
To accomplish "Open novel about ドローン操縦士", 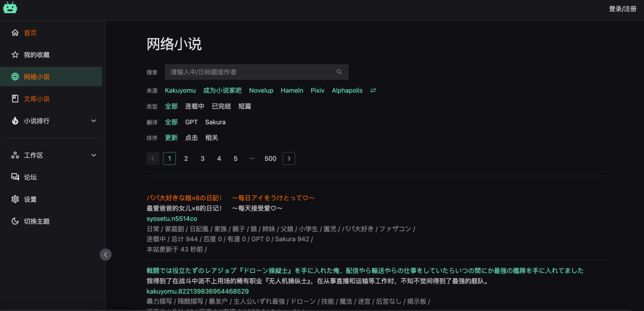I will (x=365, y=271).
